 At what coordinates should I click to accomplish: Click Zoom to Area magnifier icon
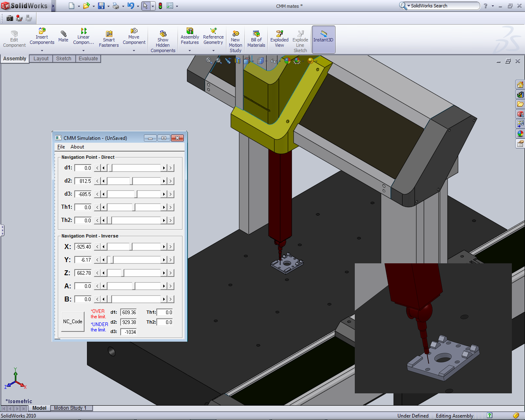[219, 61]
